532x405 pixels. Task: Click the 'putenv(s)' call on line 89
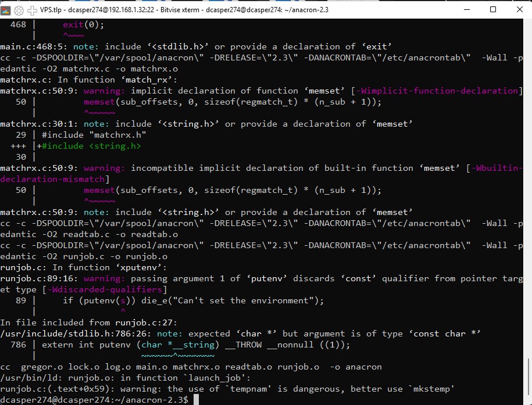(x=105, y=300)
